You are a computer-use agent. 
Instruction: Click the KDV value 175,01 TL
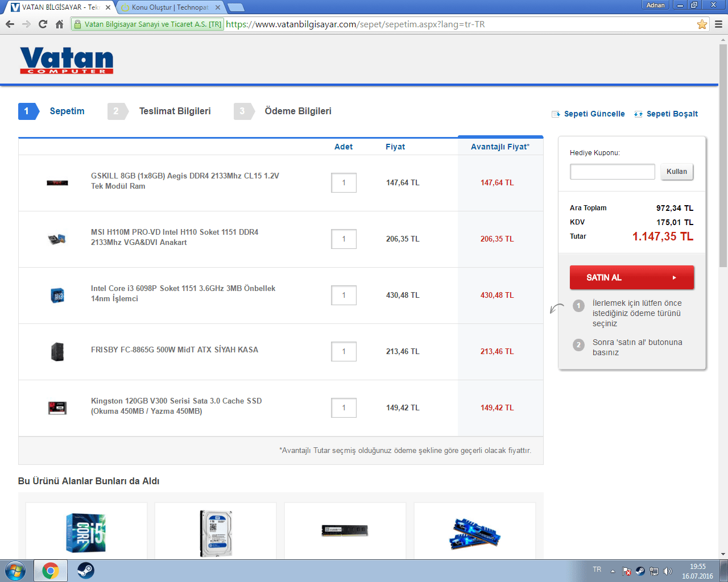click(675, 222)
